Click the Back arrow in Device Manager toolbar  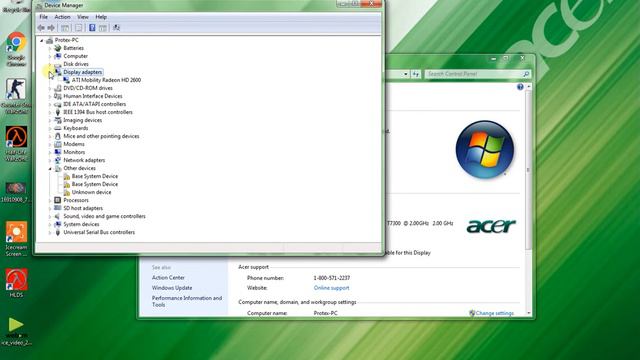[41, 28]
